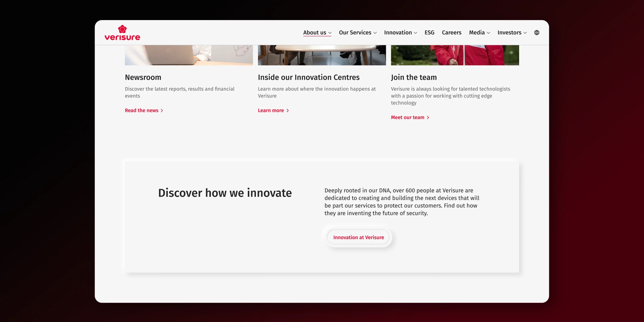The width and height of the screenshot is (644, 322).
Task: Click arrow next to Read the news
Action: click(x=162, y=111)
